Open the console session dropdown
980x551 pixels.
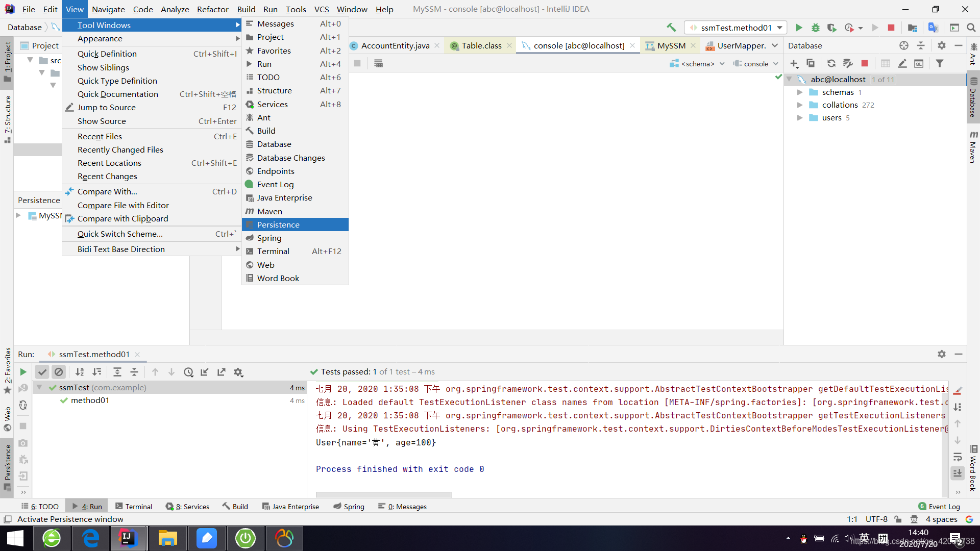pyautogui.click(x=755, y=64)
